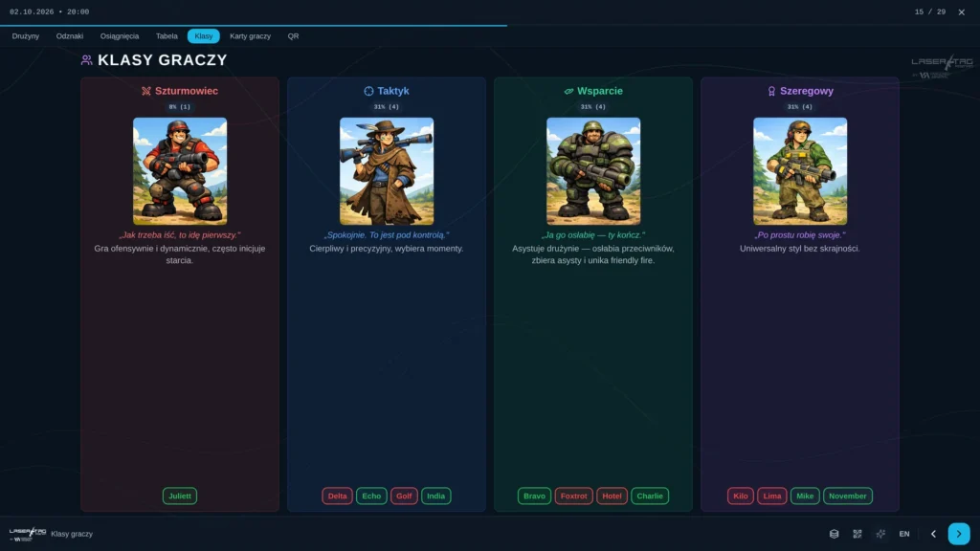Click the LaserTag logo in footer
This screenshot has height=551, width=980.
click(x=28, y=534)
